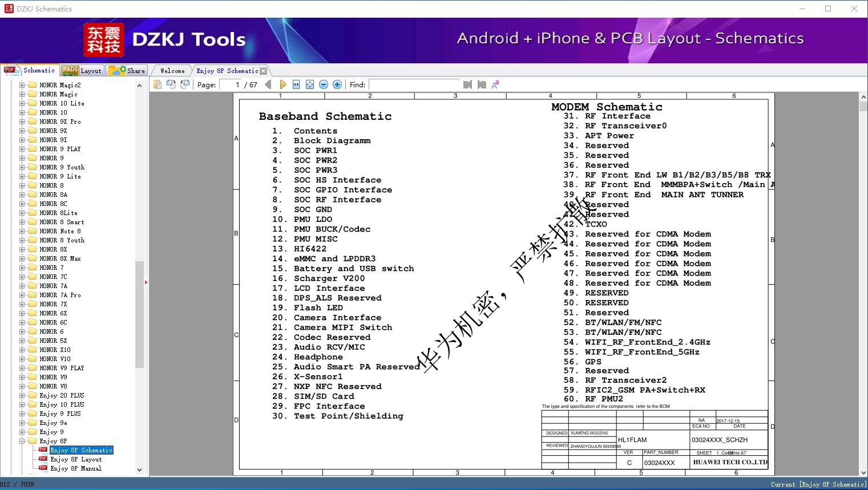Click the document viewer scrollbar up arrow
This screenshot has height=490, width=868.
863,98
